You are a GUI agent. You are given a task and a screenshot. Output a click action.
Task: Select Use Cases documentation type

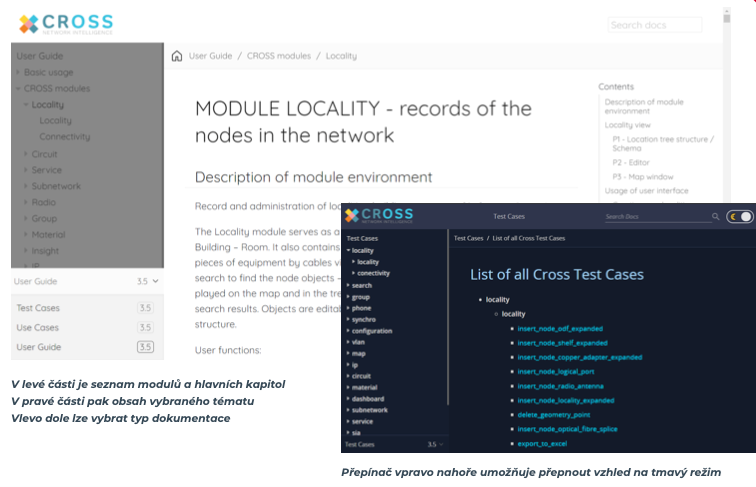tap(85, 328)
